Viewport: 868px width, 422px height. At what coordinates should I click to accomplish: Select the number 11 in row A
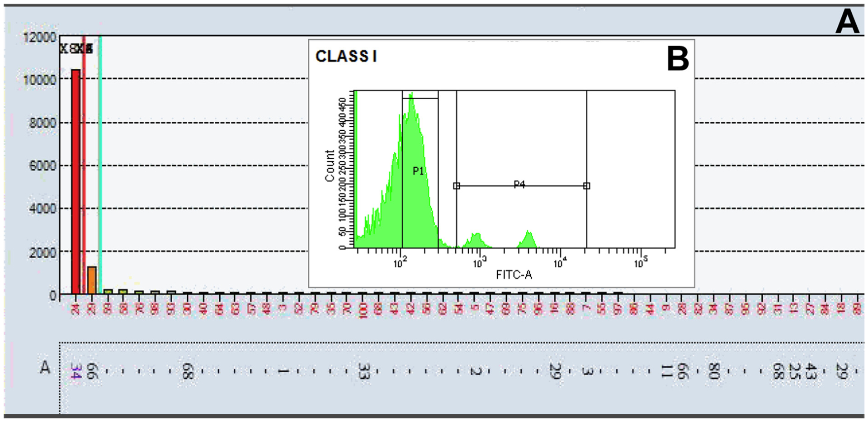pos(666,371)
